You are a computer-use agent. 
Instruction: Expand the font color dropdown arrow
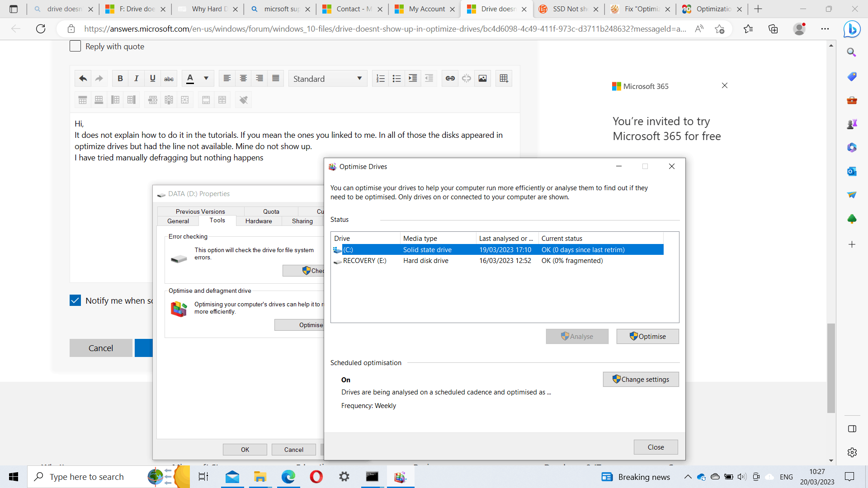coord(206,78)
